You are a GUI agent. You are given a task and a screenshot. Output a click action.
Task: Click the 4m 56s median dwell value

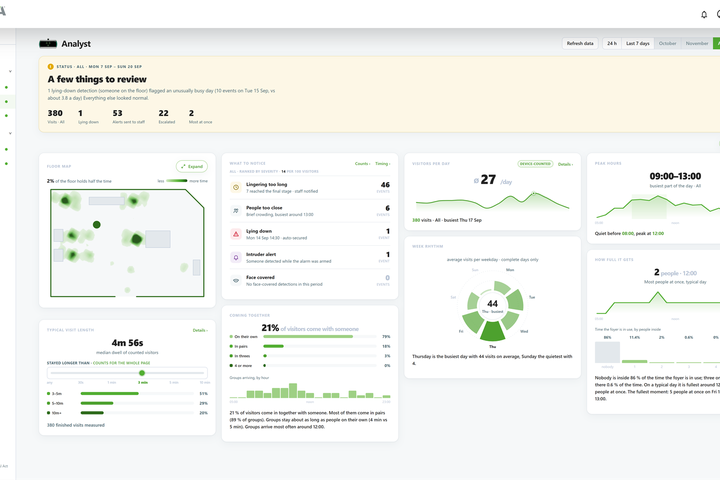tap(127, 343)
